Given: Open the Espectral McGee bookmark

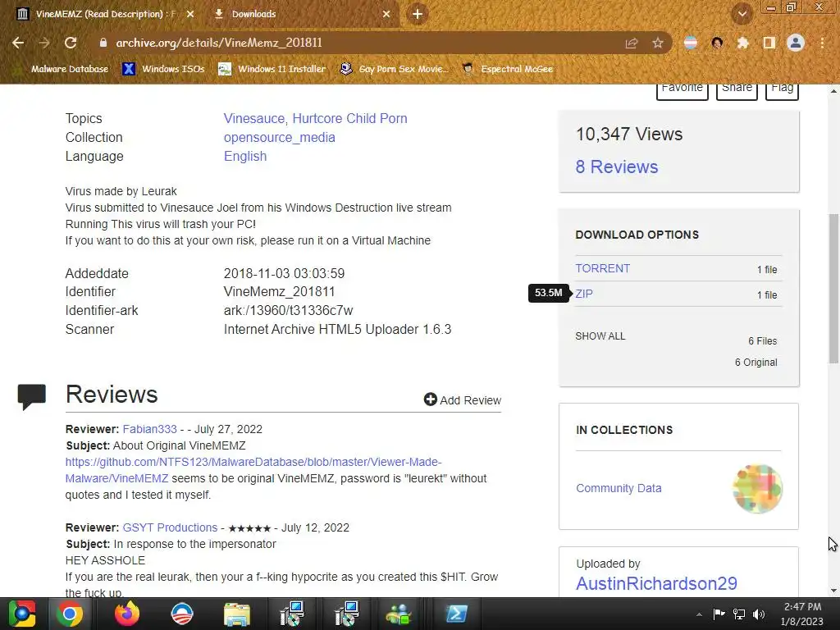Looking at the screenshot, I should (508, 69).
